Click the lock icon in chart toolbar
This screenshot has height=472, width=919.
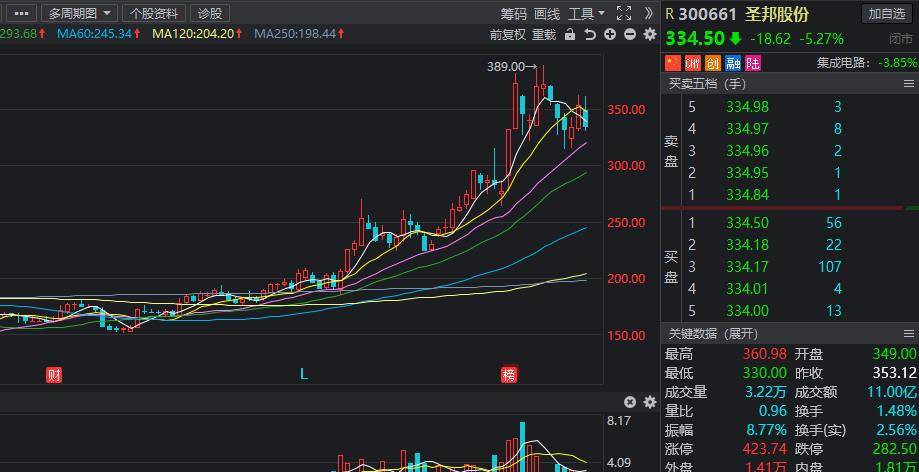tap(570, 34)
